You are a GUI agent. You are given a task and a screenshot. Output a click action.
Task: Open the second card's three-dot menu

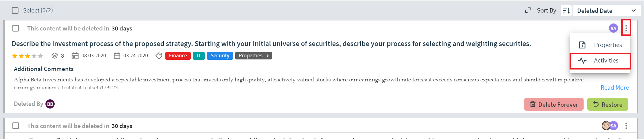point(626,126)
